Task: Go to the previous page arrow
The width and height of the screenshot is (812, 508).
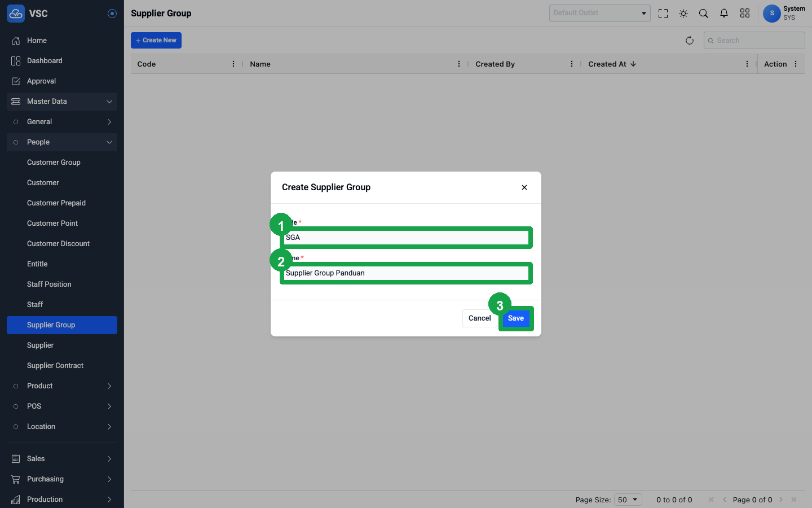Action: (x=725, y=500)
